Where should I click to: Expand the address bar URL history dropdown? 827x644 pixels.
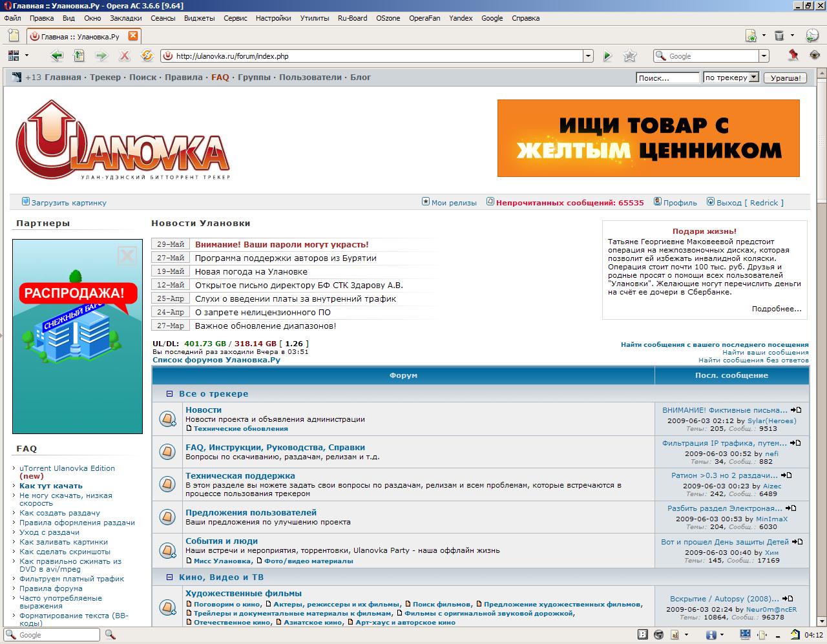(x=588, y=56)
